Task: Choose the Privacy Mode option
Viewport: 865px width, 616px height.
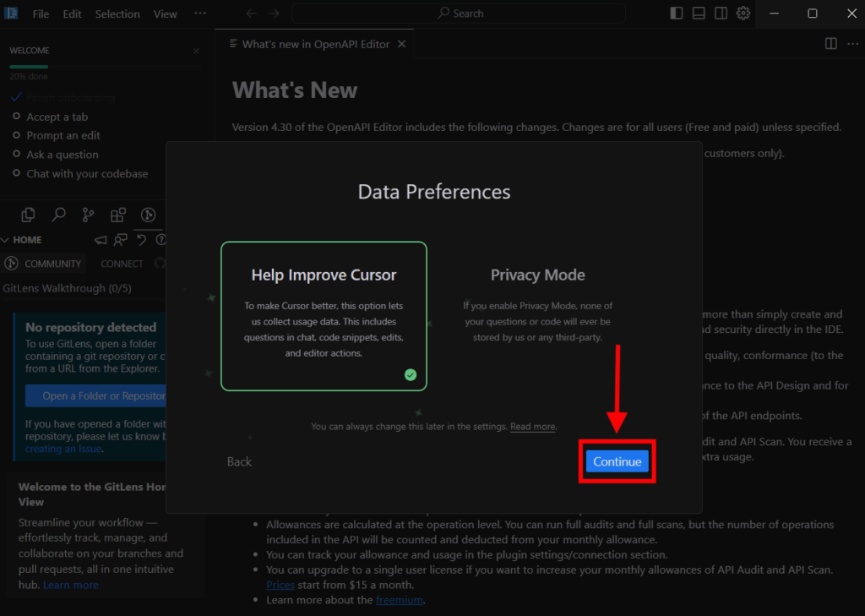Action: pyautogui.click(x=537, y=316)
